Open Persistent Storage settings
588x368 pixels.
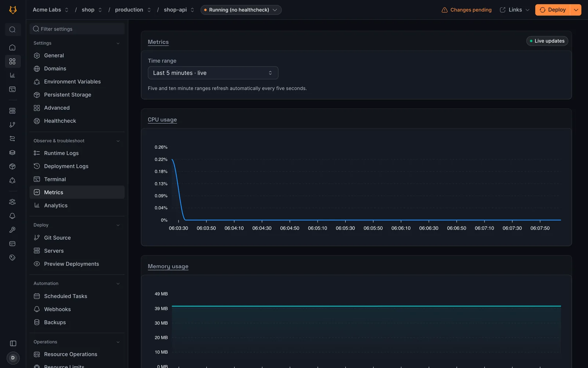77,95
